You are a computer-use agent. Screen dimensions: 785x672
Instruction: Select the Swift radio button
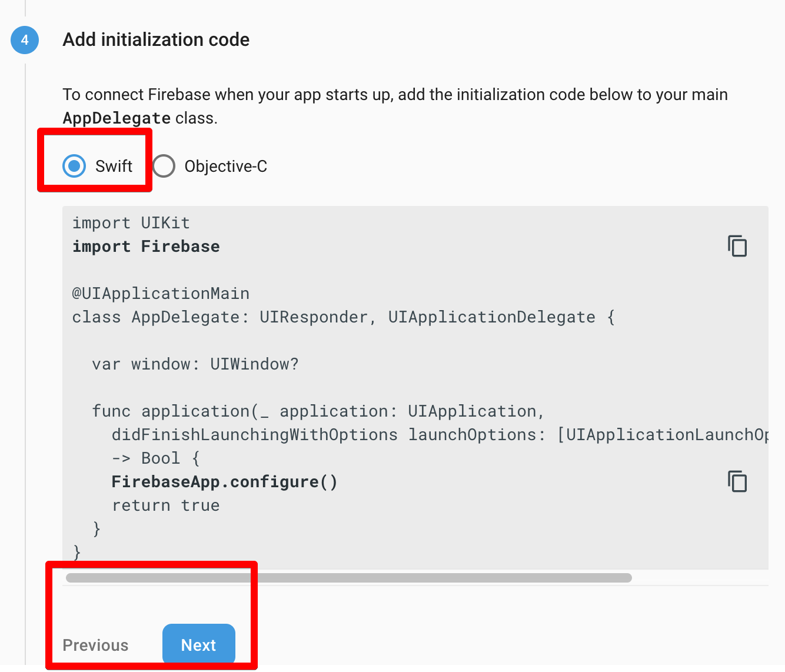(74, 166)
